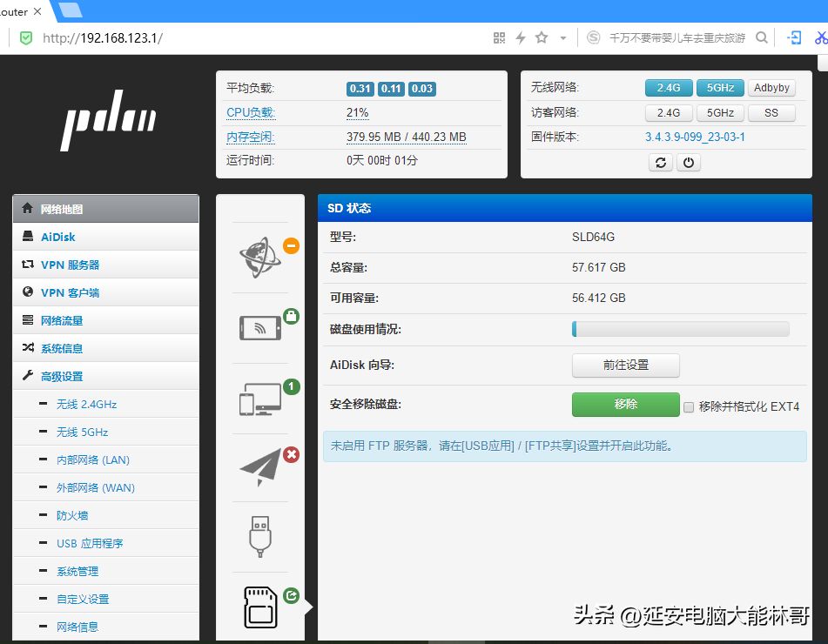Click the disk usage progress bar

pos(681,329)
